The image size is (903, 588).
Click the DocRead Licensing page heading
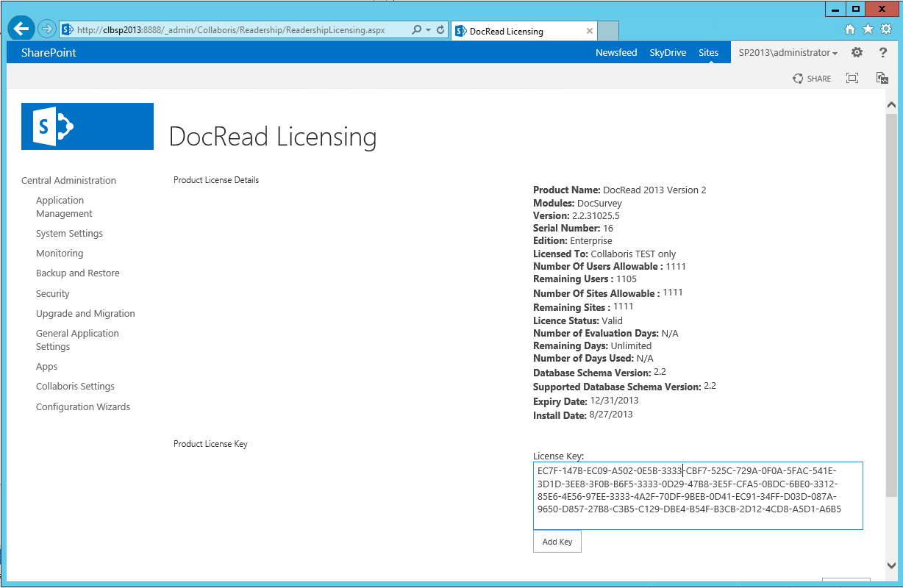pyautogui.click(x=273, y=137)
